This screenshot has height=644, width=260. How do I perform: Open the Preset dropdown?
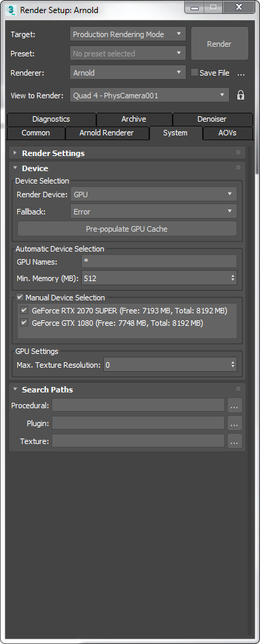128,54
